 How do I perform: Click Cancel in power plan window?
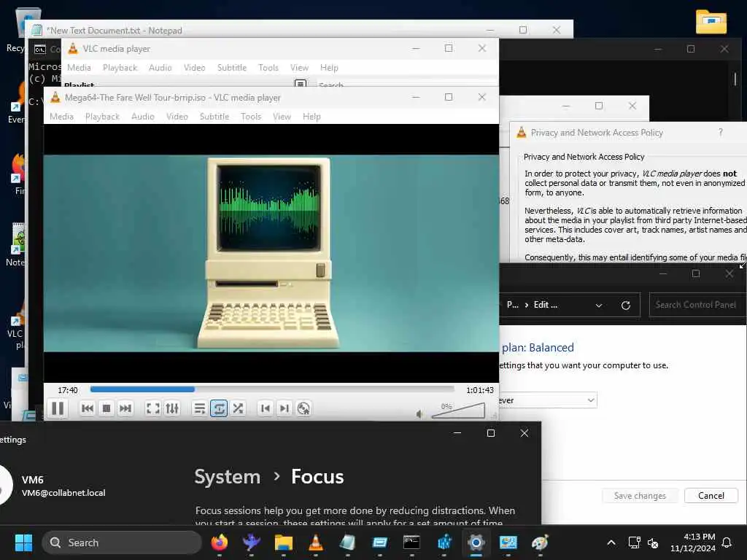tap(711, 496)
